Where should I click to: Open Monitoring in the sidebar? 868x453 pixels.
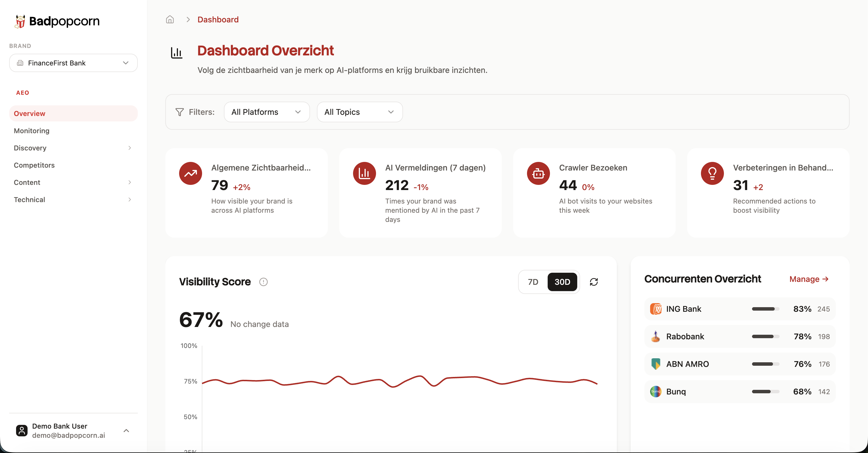[32, 131]
